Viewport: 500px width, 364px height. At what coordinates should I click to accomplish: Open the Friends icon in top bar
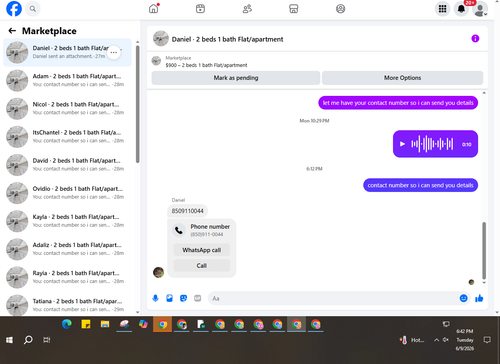(247, 9)
